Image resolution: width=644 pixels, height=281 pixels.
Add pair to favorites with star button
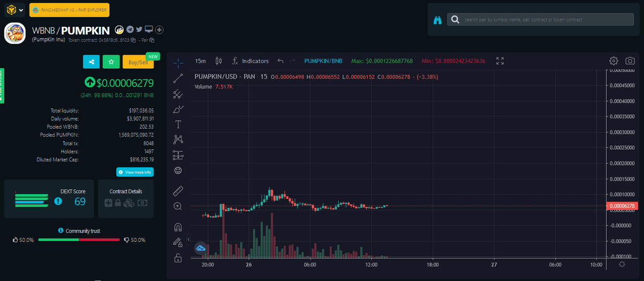111,62
